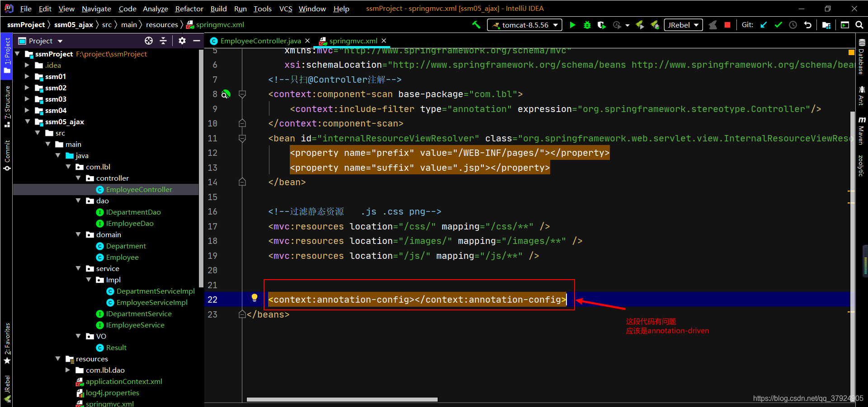This screenshot has width=868, height=407.
Task: Click Git Update Project blue arrow
Action: pyautogui.click(x=764, y=25)
